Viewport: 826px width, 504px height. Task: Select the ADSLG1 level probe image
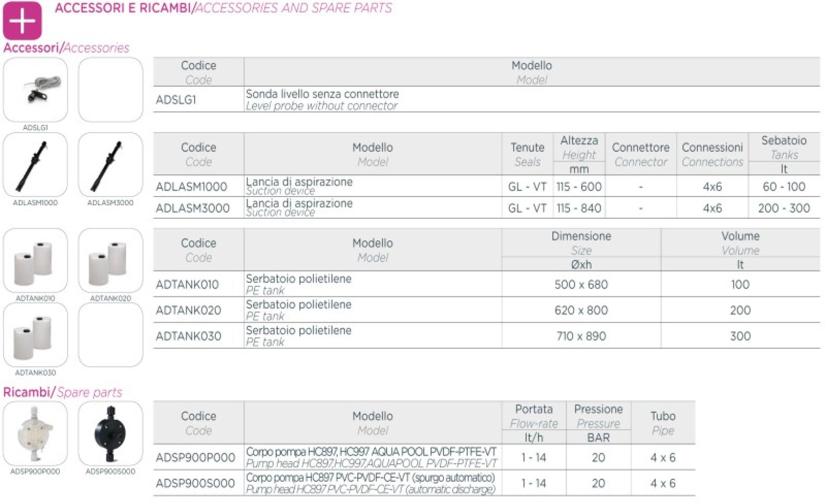tap(35, 89)
